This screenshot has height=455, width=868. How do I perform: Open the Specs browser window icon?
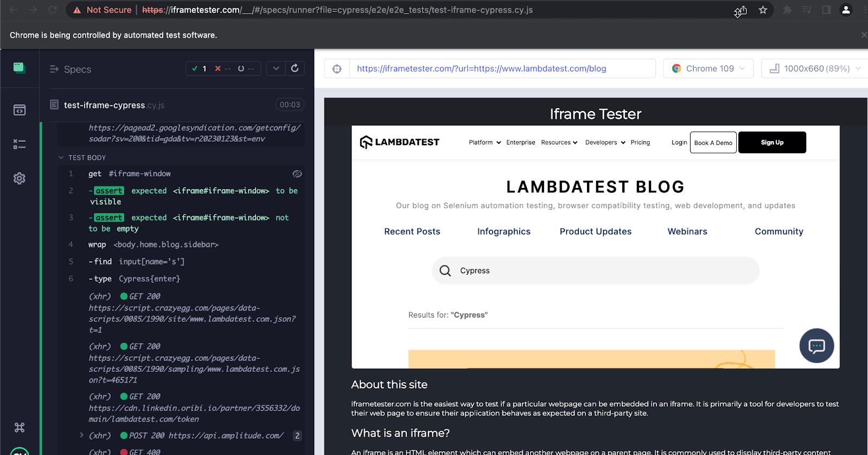(x=20, y=110)
